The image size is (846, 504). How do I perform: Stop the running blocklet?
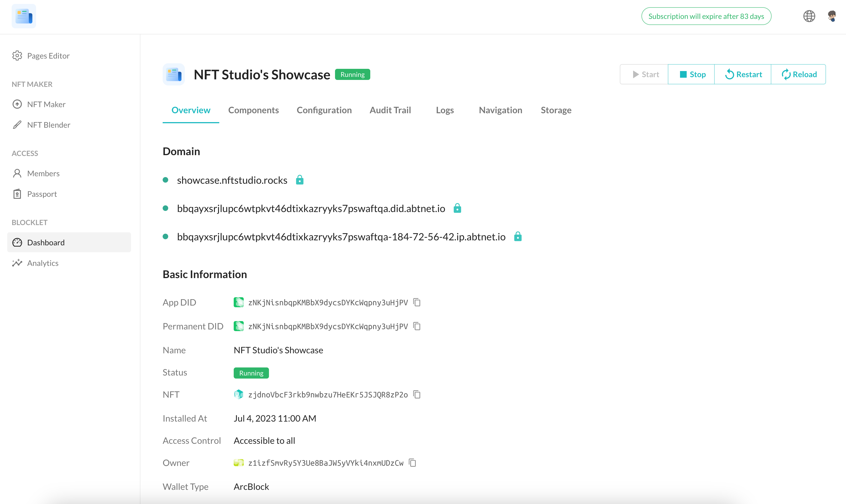click(x=692, y=74)
